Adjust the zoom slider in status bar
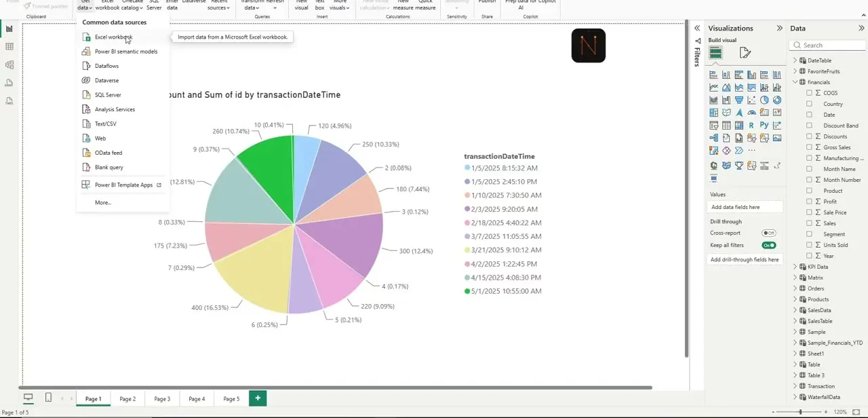Image resolution: width=868 pixels, height=418 pixels. (801, 412)
